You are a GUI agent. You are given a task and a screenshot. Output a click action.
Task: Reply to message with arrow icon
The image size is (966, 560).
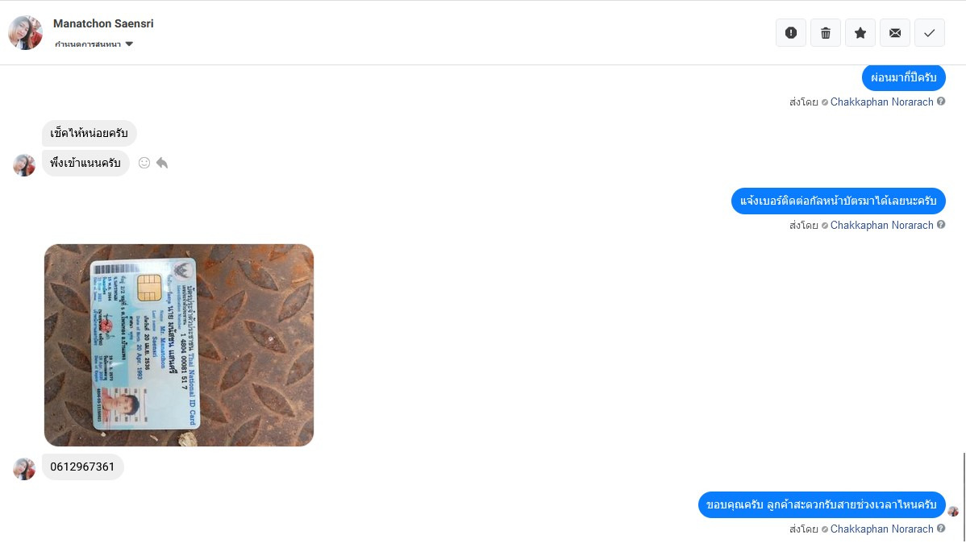click(x=162, y=163)
